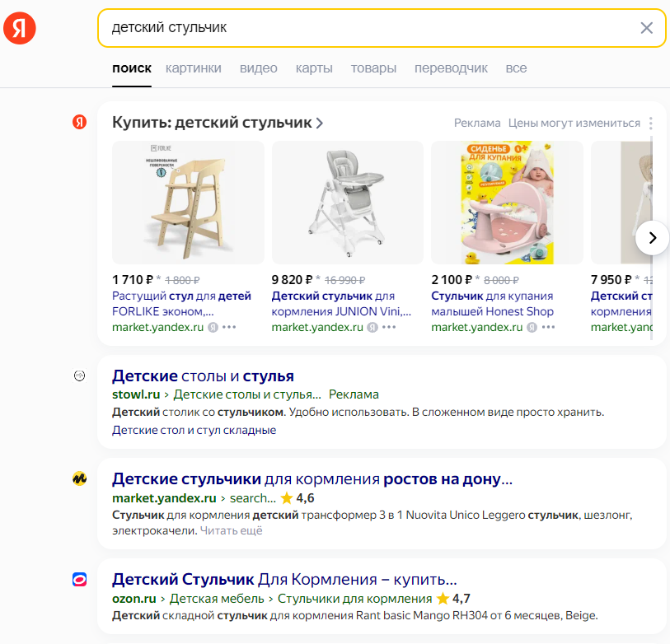This screenshot has height=644, width=670.
Task: Open the "Детские стол и стул складные" sitelink
Action: [194, 430]
